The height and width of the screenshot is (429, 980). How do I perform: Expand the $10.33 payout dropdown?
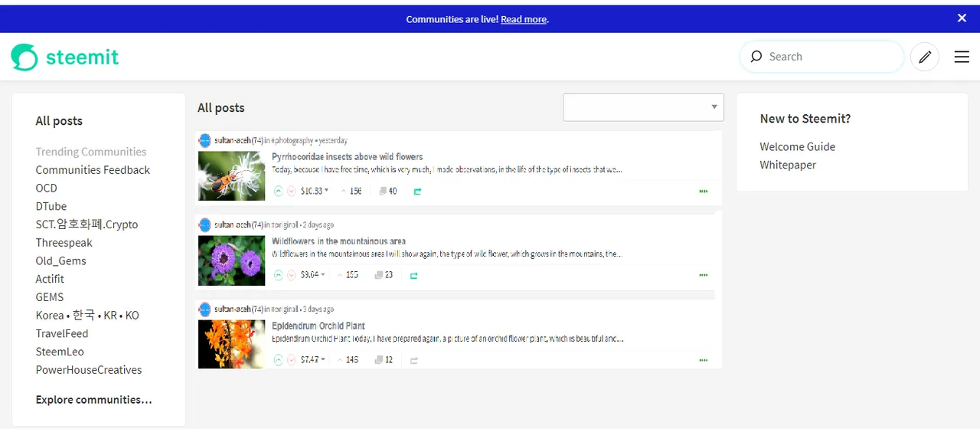pyautogui.click(x=315, y=191)
